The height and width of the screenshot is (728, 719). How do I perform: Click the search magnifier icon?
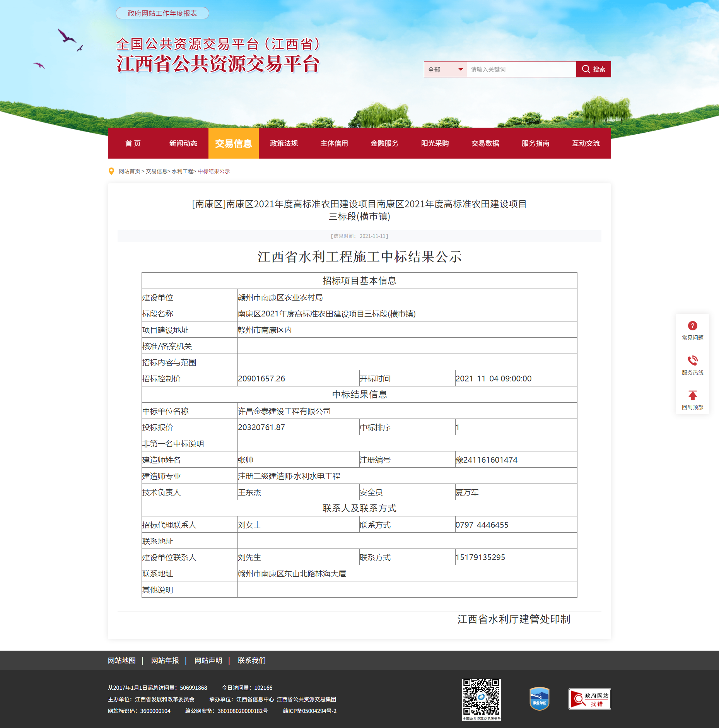point(586,69)
